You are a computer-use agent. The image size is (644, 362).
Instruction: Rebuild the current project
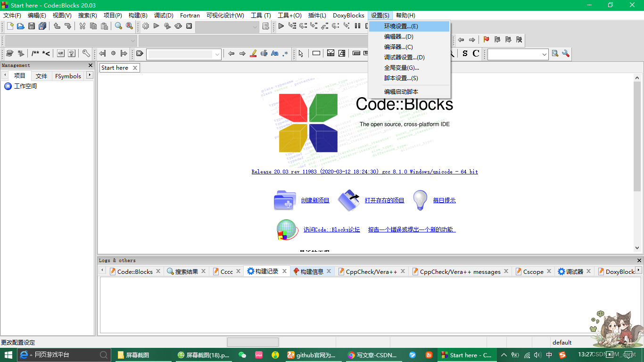[178, 27]
